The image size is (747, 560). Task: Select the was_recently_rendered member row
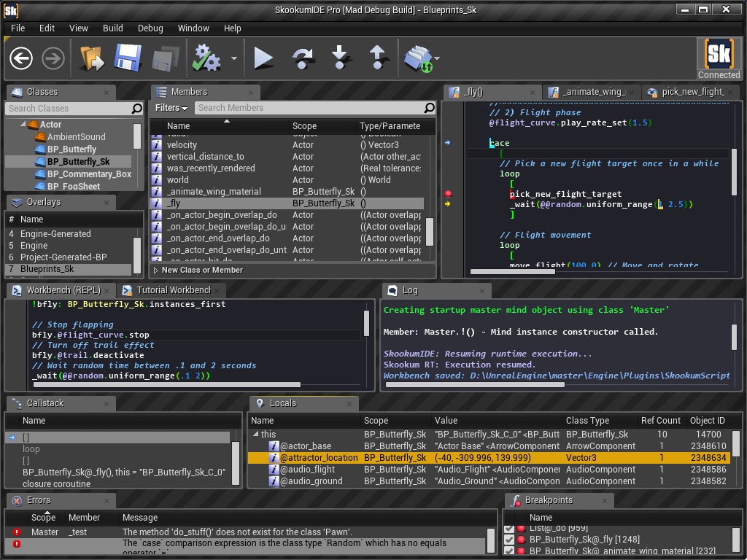pyautogui.click(x=287, y=168)
